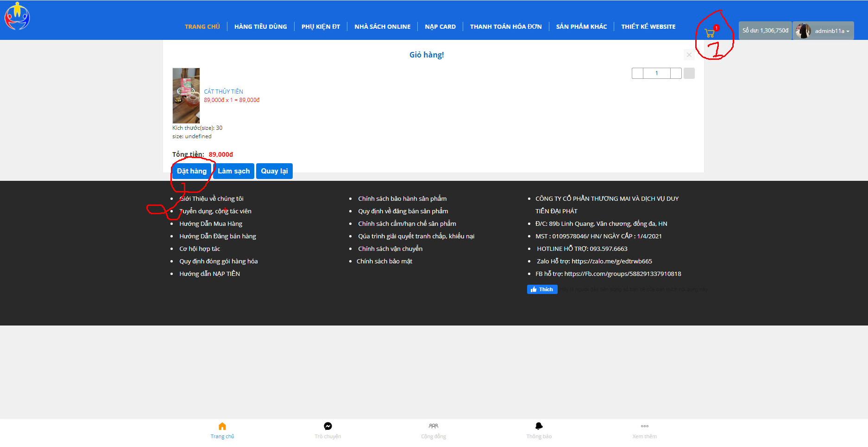The height and width of the screenshot is (447, 868).
Task: Go to Nạp card menu item
Action: pyautogui.click(x=440, y=26)
